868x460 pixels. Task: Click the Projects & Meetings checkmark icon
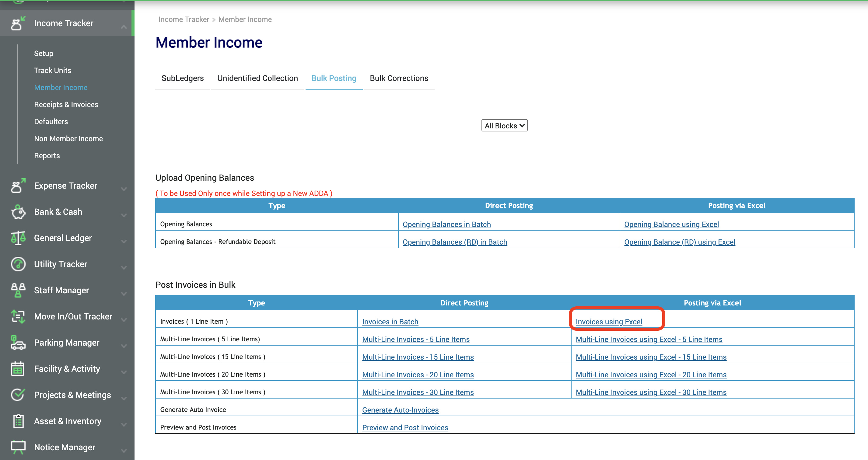point(18,395)
